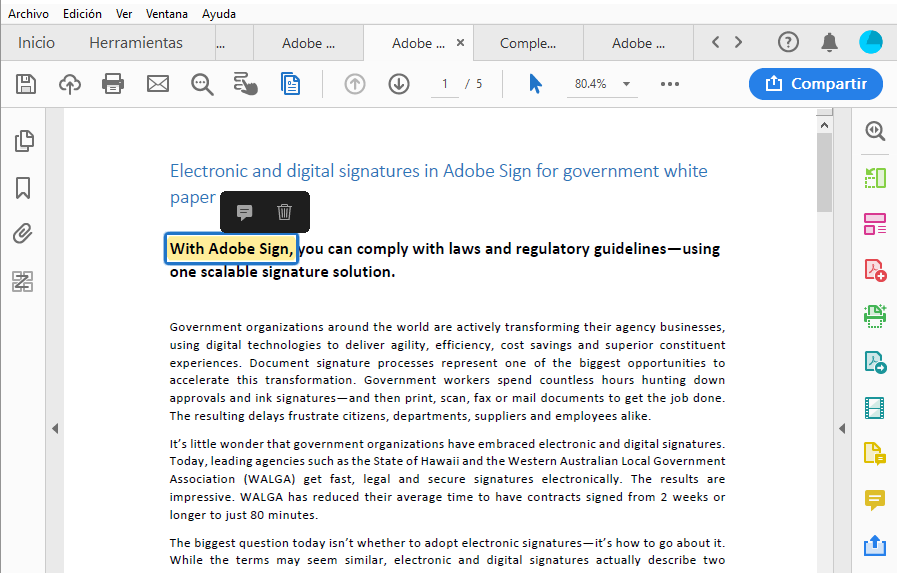Open the Comment tool yellow bubble
897x573 pixels.
[875, 500]
